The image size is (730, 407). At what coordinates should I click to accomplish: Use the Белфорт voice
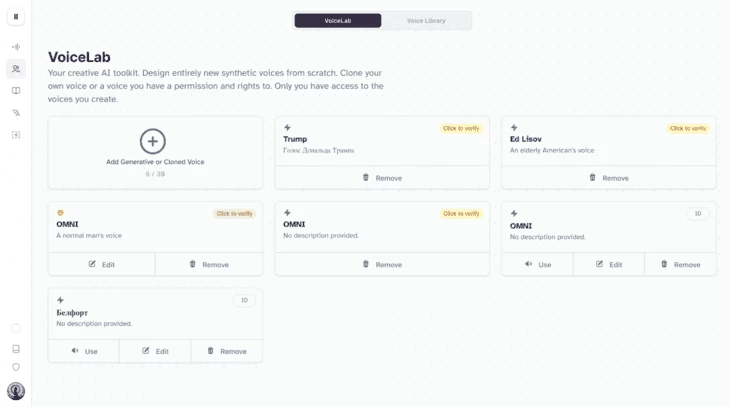(84, 351)
